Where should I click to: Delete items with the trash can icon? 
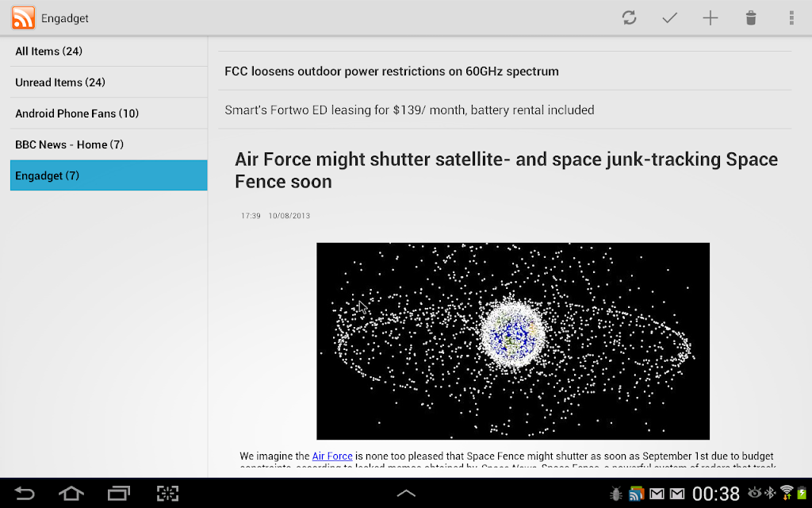[x=750, y=17]
